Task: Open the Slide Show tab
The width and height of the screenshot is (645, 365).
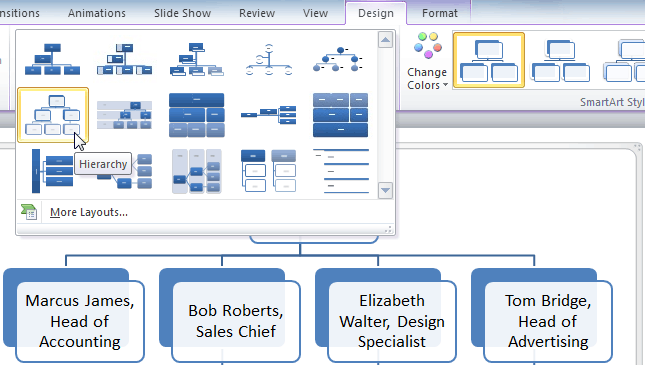Action: [182, 13]
